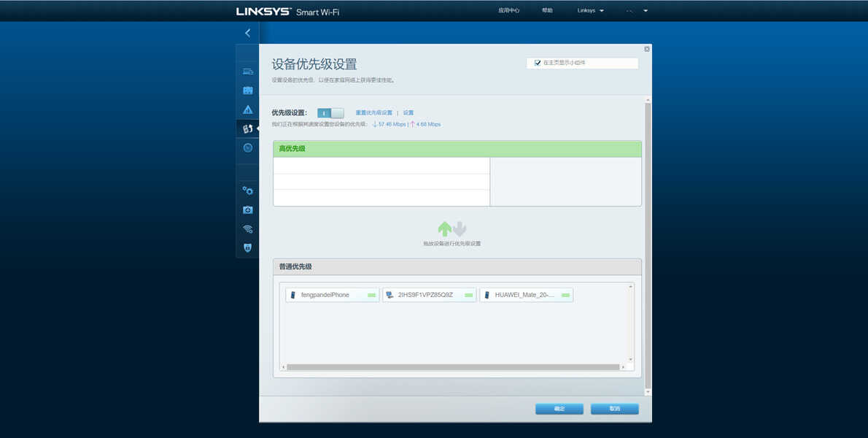The height and width of the screenshot is (438, 868).
Task: Click the back arrow above the sidebar
Action: (x=247, y=34)
